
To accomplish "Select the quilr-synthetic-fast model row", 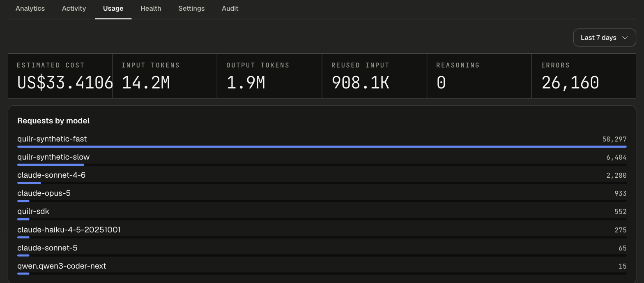I will [322, 141].
